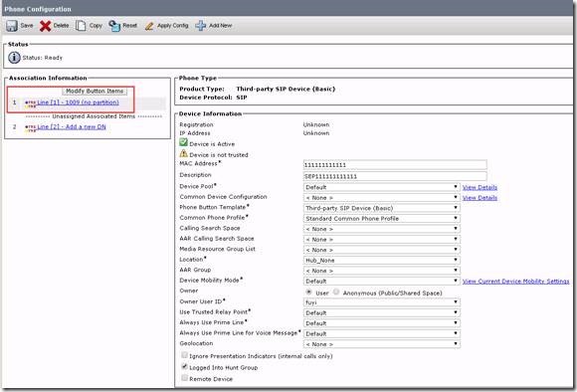Open Line [1] - 1009 (no partition) link

click(x=78, y=102)
